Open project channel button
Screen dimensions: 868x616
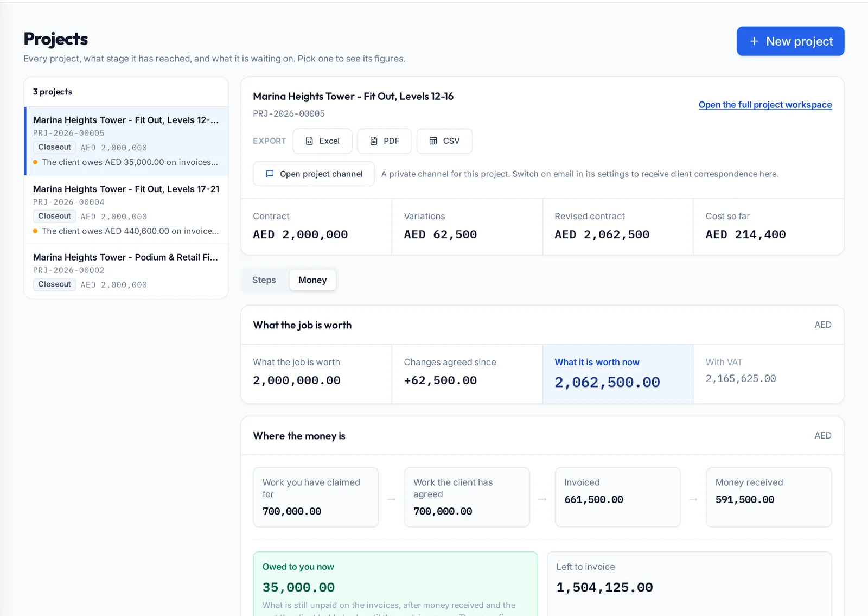coord(314,174)
